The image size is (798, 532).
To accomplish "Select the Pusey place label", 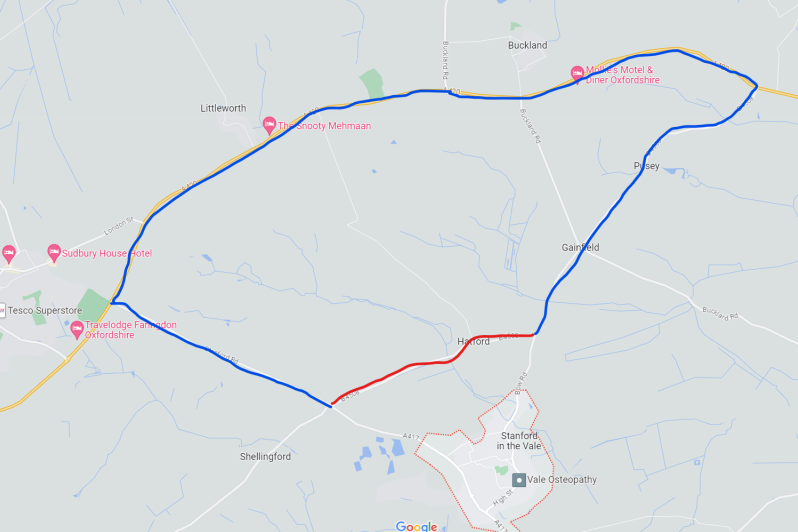I will coord(646,166).
